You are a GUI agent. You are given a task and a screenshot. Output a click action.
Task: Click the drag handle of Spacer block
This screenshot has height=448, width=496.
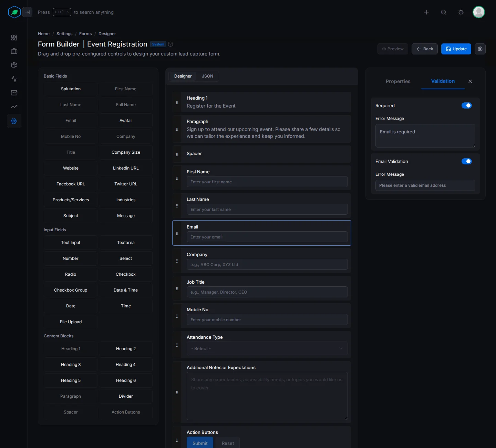tap(177, 154)
